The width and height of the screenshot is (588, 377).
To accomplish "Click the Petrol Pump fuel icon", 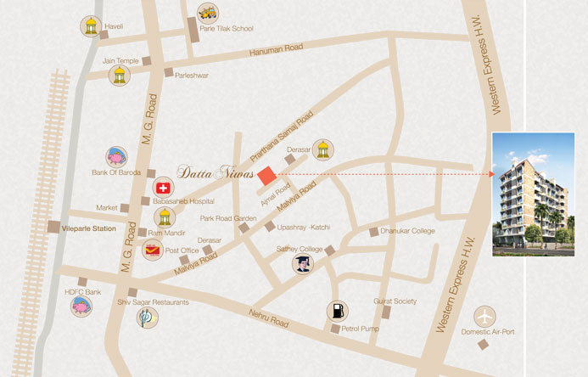I will (337, 311).
